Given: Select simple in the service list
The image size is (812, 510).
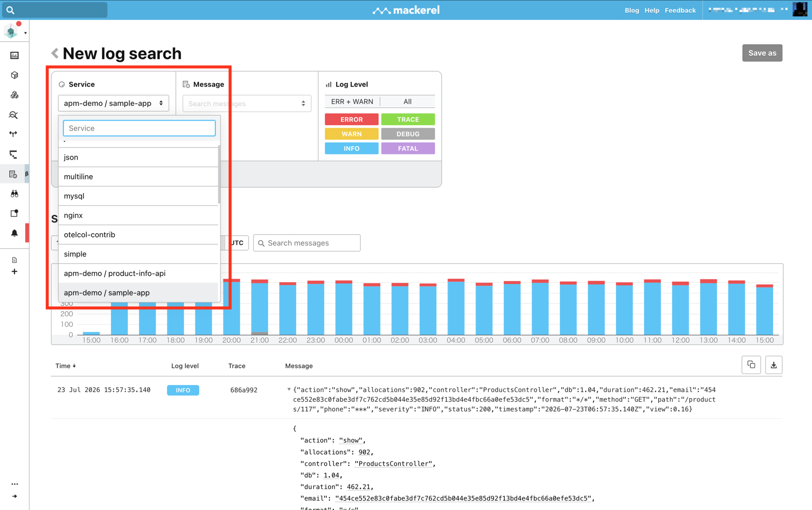Looking at the screenshot, I should 138,254.
